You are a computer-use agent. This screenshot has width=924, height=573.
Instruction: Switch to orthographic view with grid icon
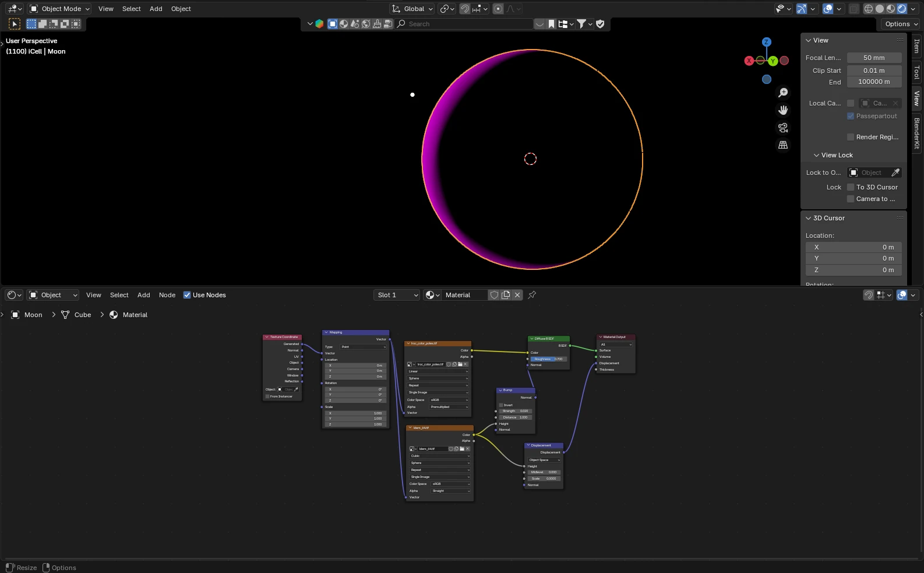783,145
